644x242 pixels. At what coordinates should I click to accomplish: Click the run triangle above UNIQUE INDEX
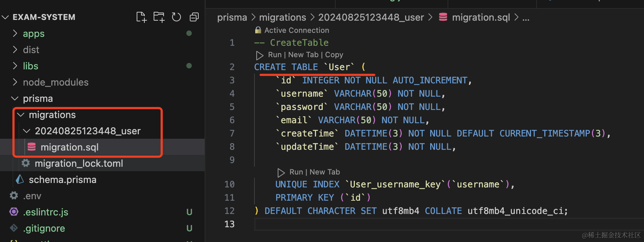pyautogui.click(x=281, y=172)
